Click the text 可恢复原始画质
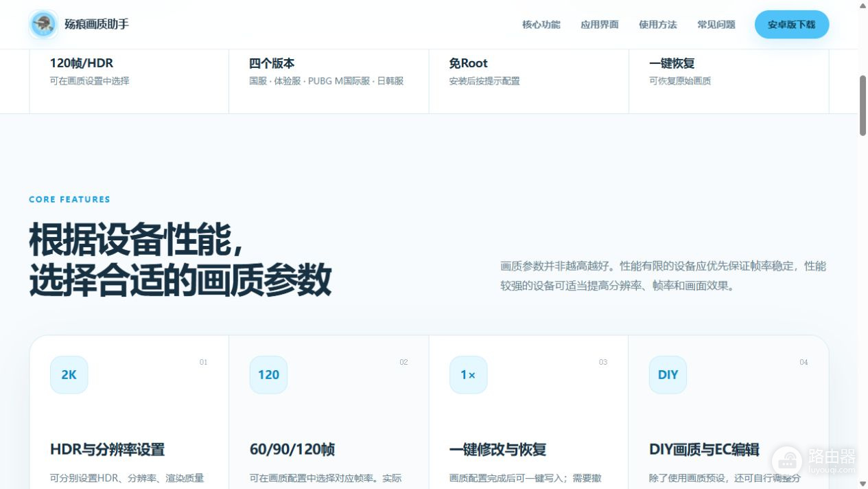 680,81
